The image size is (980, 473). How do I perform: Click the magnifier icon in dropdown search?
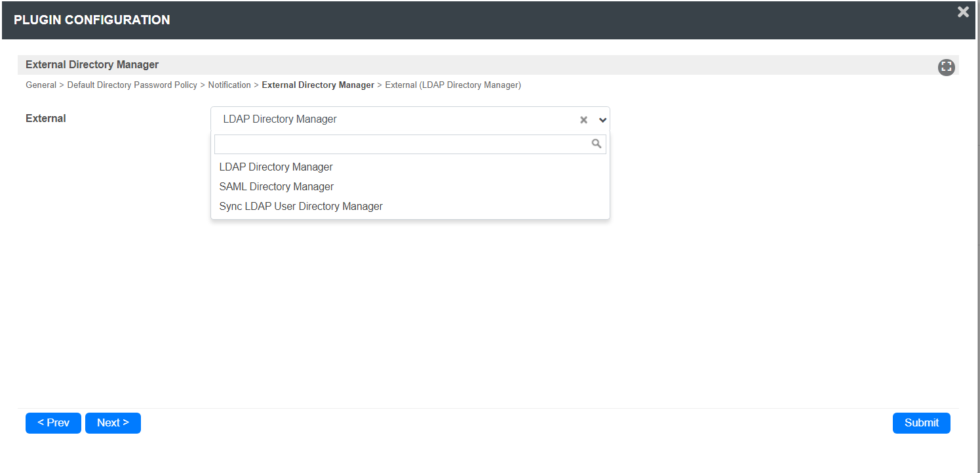597,144
